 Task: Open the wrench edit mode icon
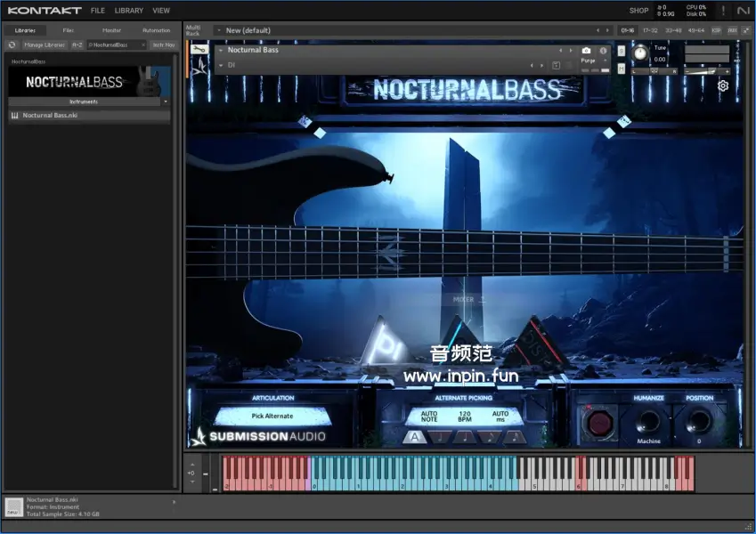click(199, 49)
